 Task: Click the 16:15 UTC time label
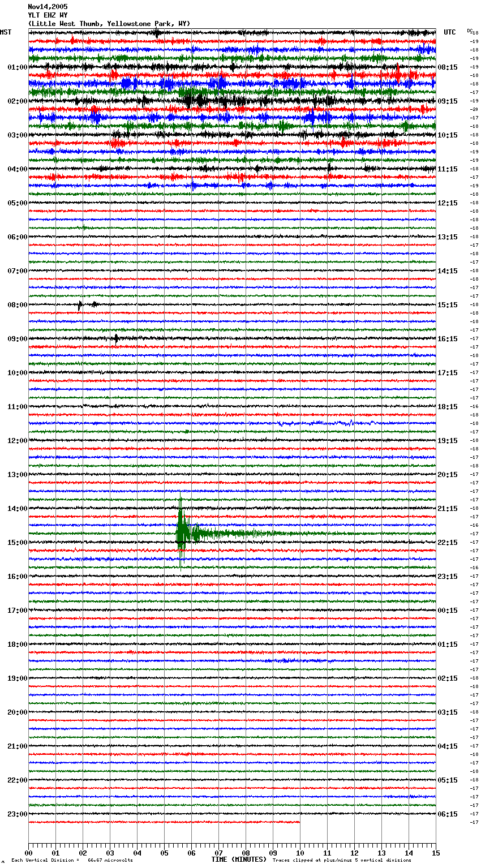(448, 339)
